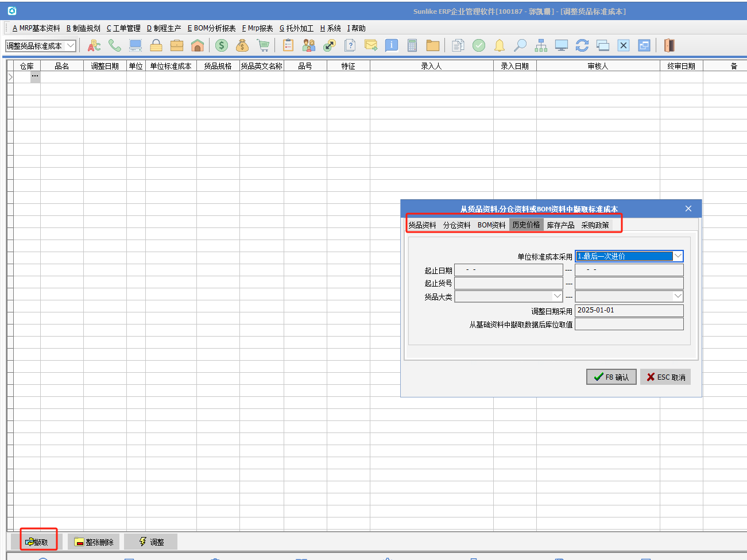Click the exit door toolbar icon

669,45
